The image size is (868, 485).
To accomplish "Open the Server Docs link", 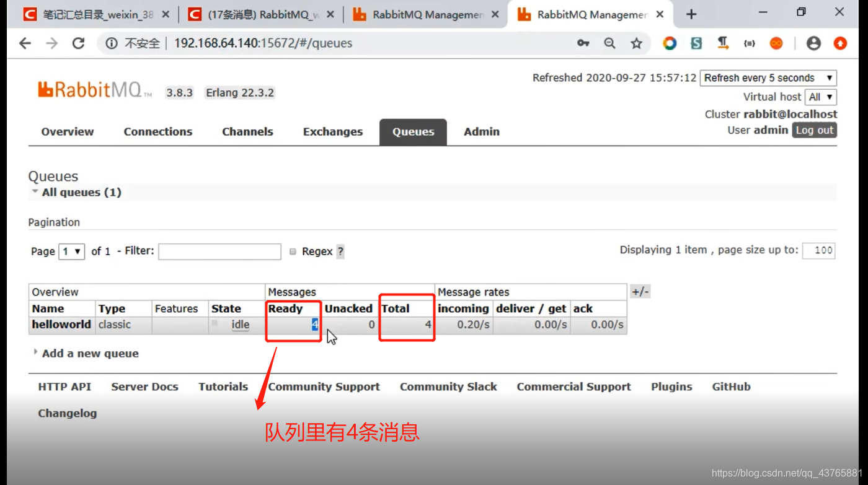I will [144, 387].
